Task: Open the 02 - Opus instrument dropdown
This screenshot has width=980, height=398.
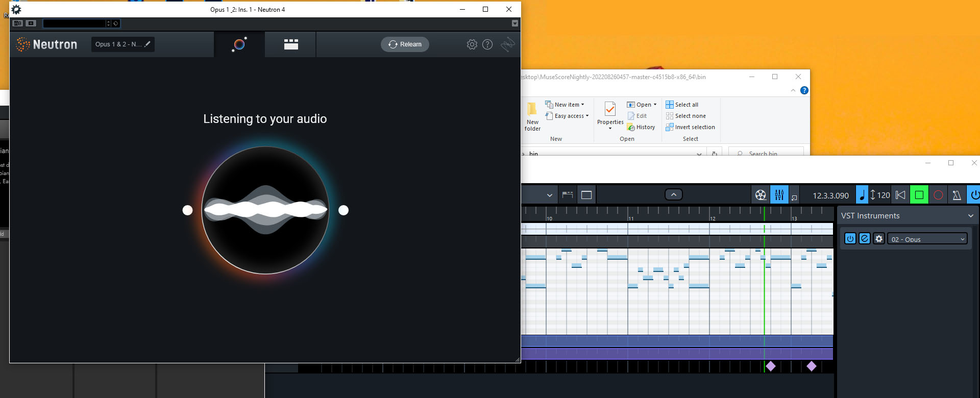Action: click(x=928, y=239)
